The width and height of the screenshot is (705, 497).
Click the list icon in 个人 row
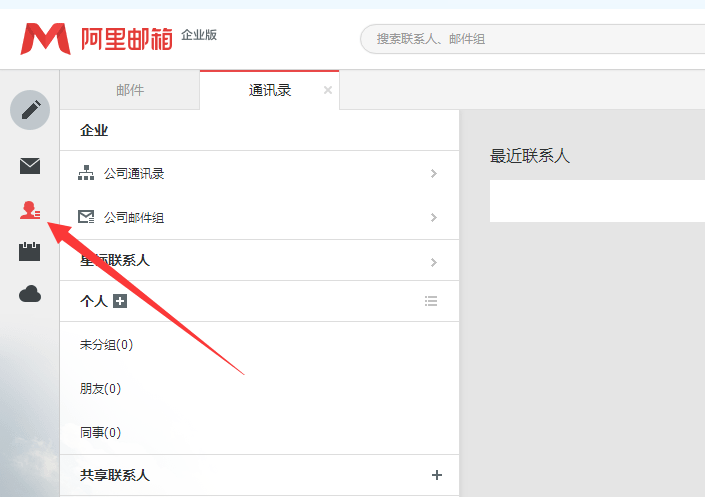(431, 301)
